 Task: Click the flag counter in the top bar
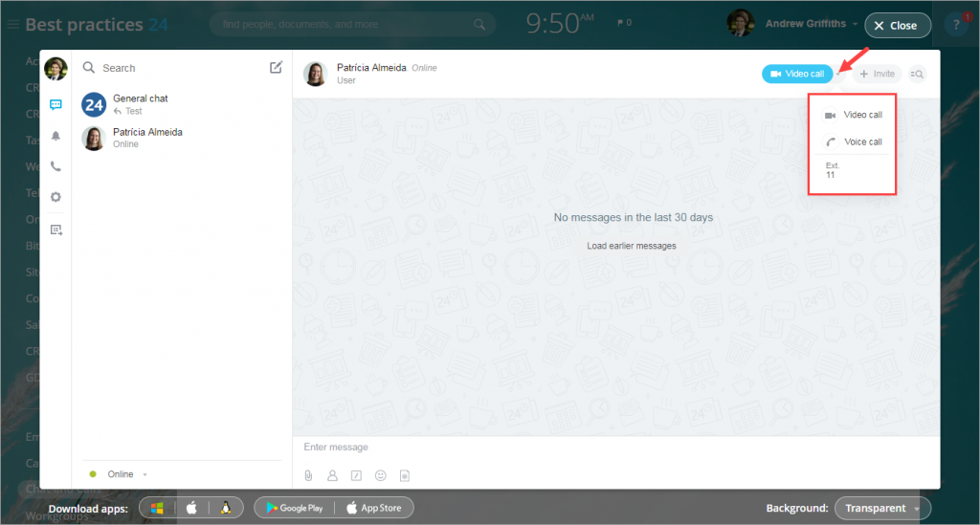point(624,23)
